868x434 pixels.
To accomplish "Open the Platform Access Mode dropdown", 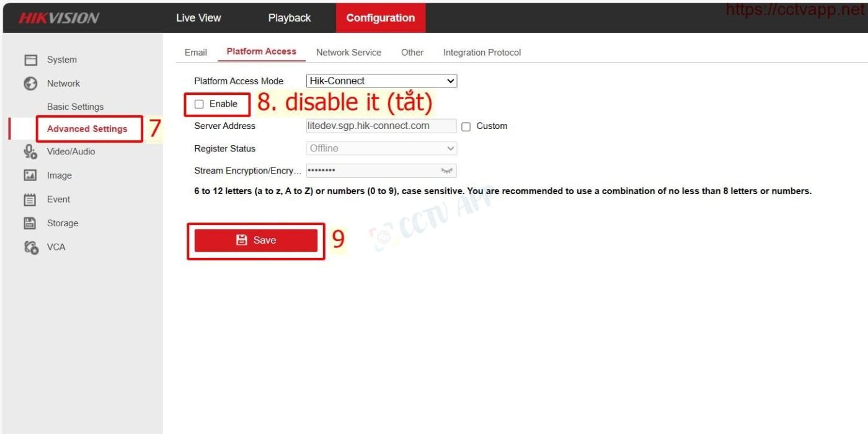I will click(381, 81).
